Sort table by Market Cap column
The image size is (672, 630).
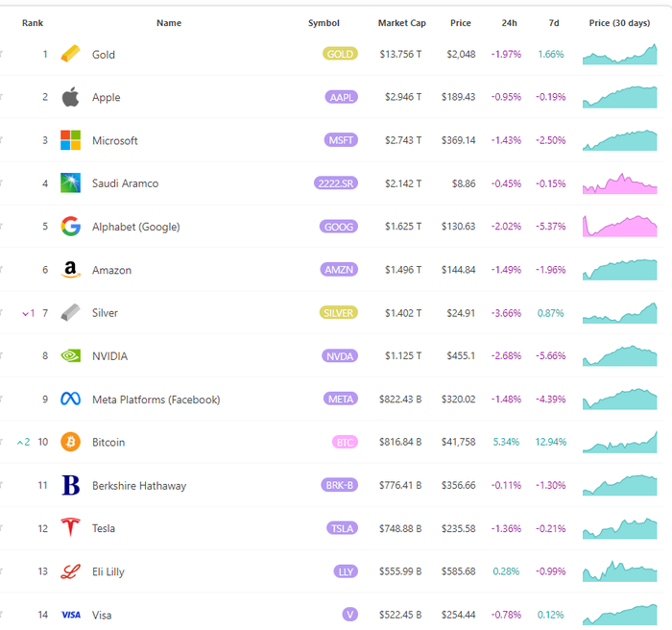click(x=401, y=23)
